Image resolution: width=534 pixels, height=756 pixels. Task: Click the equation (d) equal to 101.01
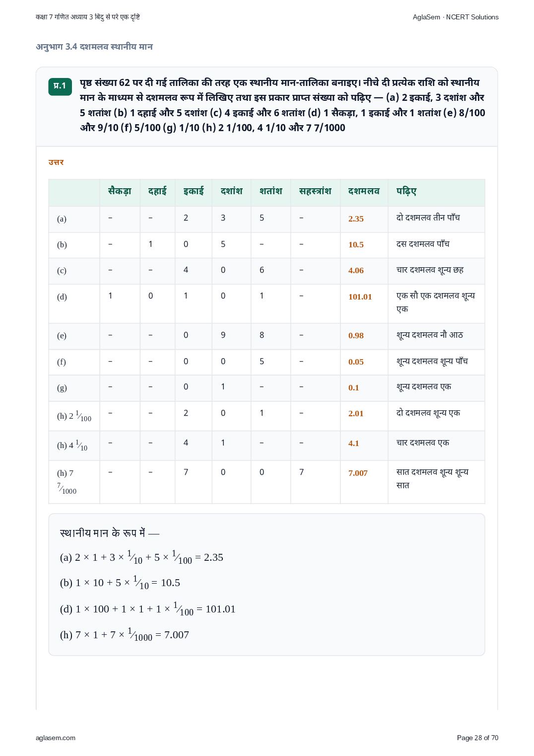tap(147, 609)
